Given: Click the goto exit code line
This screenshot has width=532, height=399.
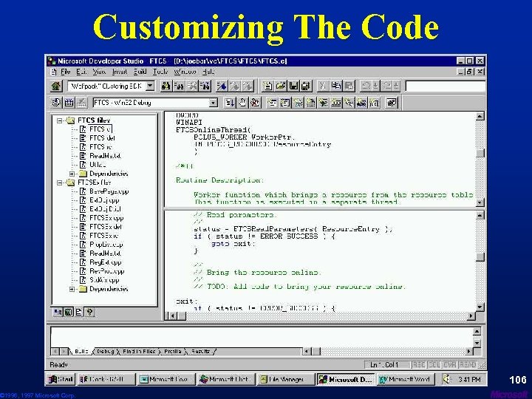Looking at the screenshot, I should click(233, 244).
